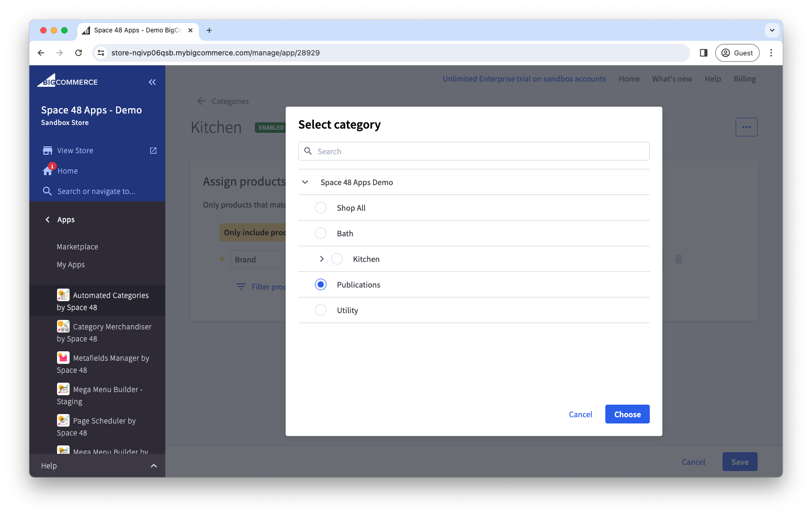This screenshot has height=516, width=812.
Task: Open Automated Categories by Space 48
Action: click(97, 301)
